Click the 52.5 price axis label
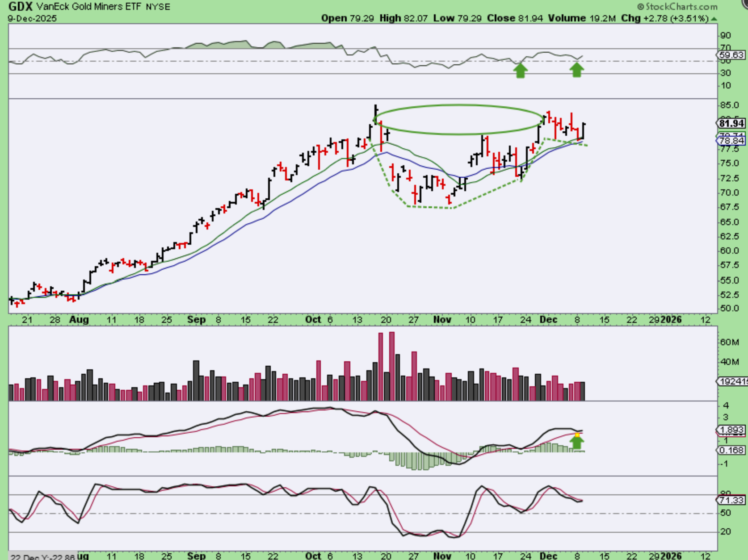Viewport: 748px width, 560px height. (x=729, y=295)
